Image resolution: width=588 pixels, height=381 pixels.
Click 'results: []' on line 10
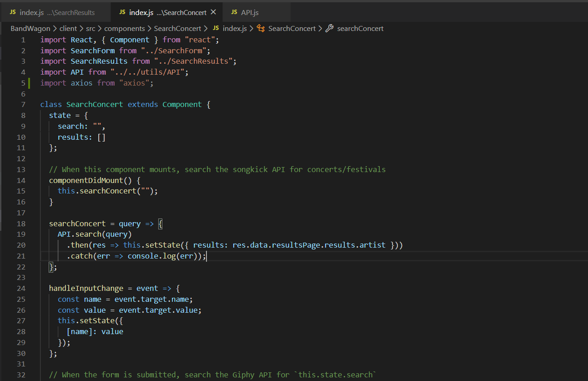(81, 137)
